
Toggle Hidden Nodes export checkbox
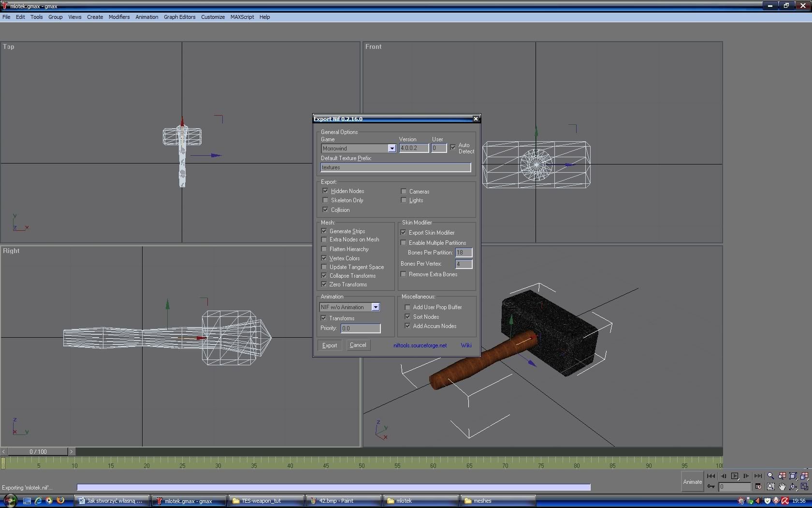pos(325,191)
